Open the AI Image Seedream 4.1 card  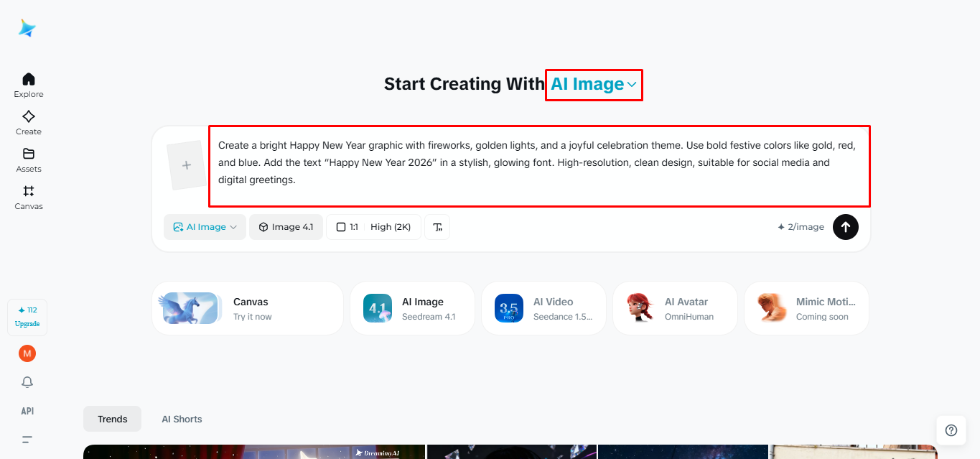[x=412, y=308]
